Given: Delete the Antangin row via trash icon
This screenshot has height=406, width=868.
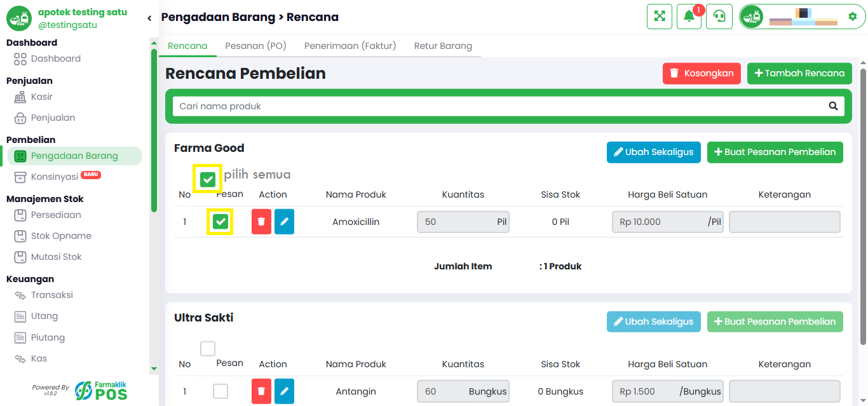Looking at the screenshot, I should click(x=261, y=391).
